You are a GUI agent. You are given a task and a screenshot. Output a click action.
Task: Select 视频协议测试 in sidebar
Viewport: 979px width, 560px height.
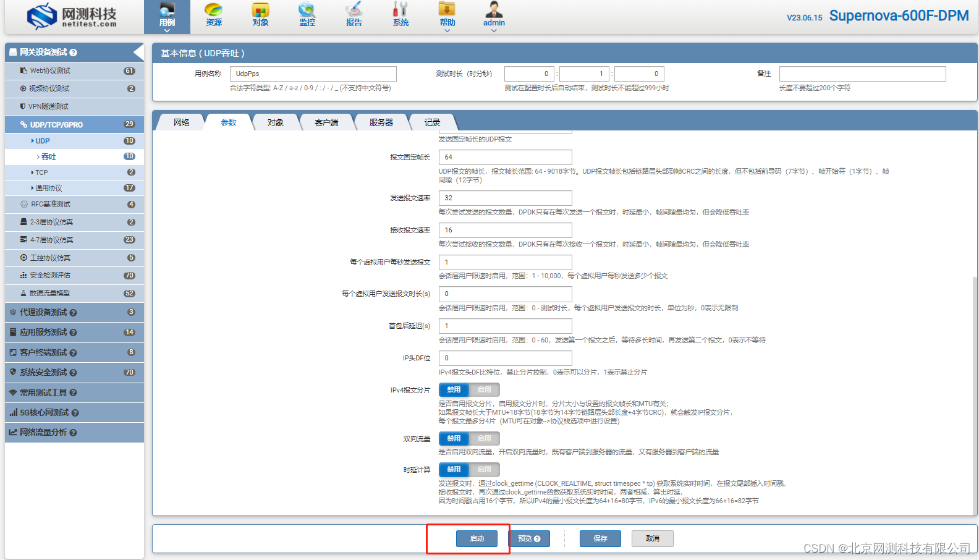74,88
